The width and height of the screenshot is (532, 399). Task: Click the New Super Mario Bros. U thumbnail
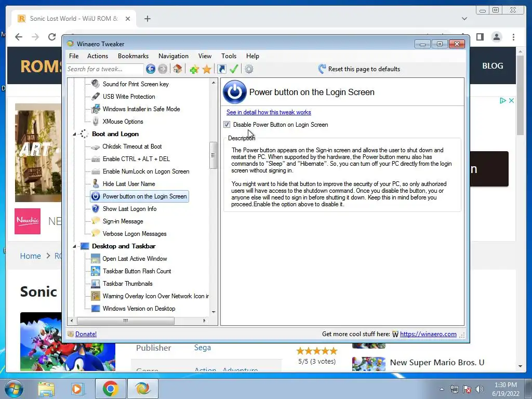369,363
